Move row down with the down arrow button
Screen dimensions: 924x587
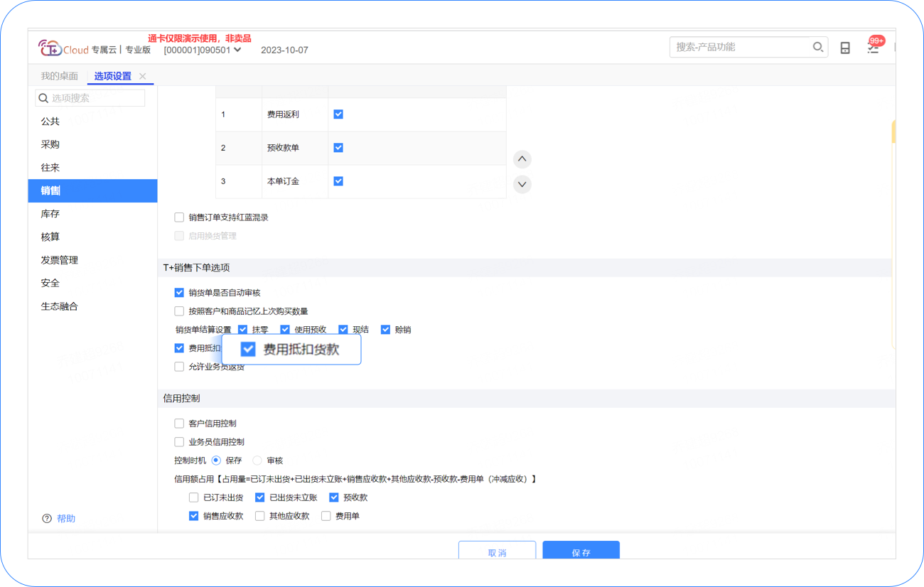tap(522, 184)
